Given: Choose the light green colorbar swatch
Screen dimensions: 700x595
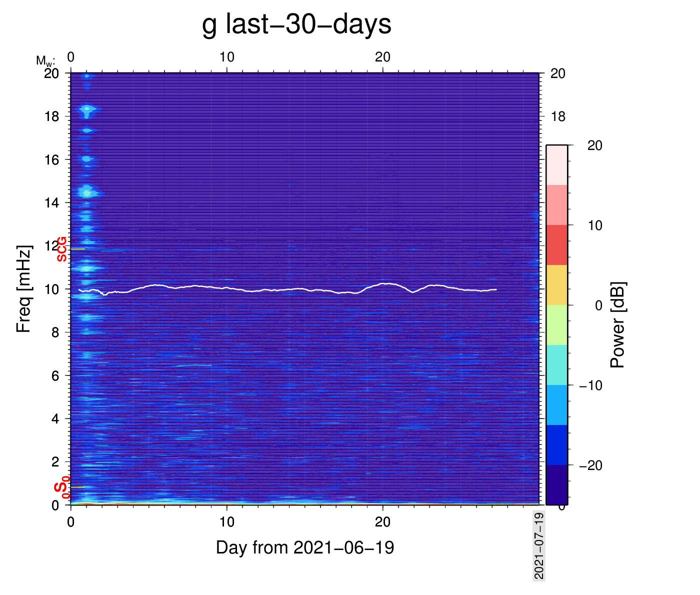Looking at the screenshot, I should [x=556, y=325].
